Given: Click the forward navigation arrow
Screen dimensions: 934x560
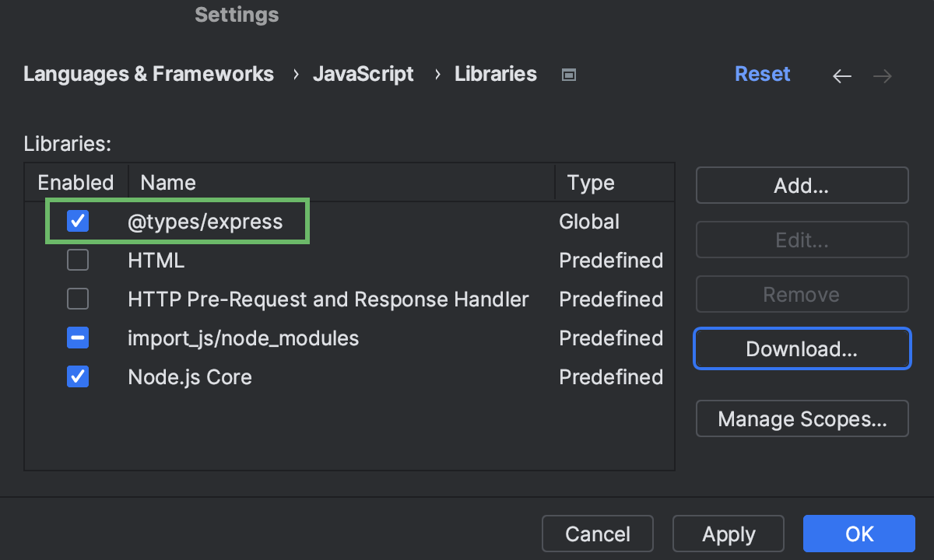Looking at the screenshot, I should click(x=882, y=75).
